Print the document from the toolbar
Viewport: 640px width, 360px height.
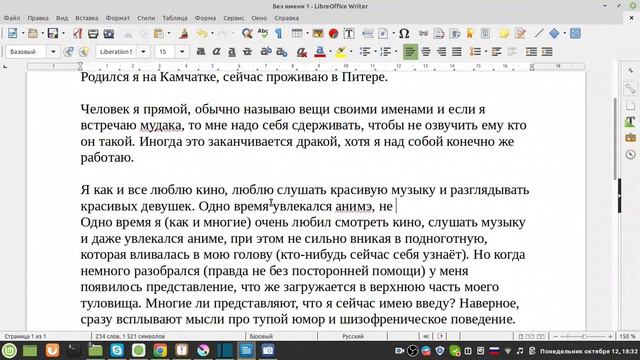pos(93,33)
